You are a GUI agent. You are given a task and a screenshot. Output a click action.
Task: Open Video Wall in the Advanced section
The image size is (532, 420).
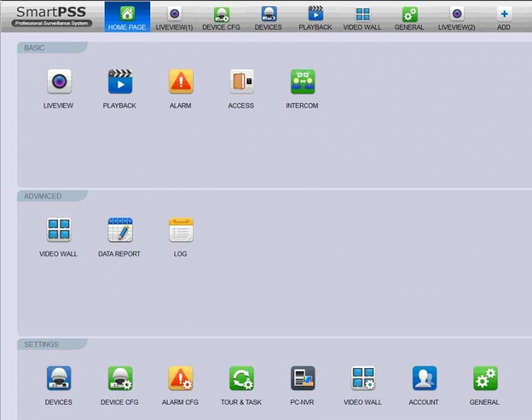click(x=59, y=231)
